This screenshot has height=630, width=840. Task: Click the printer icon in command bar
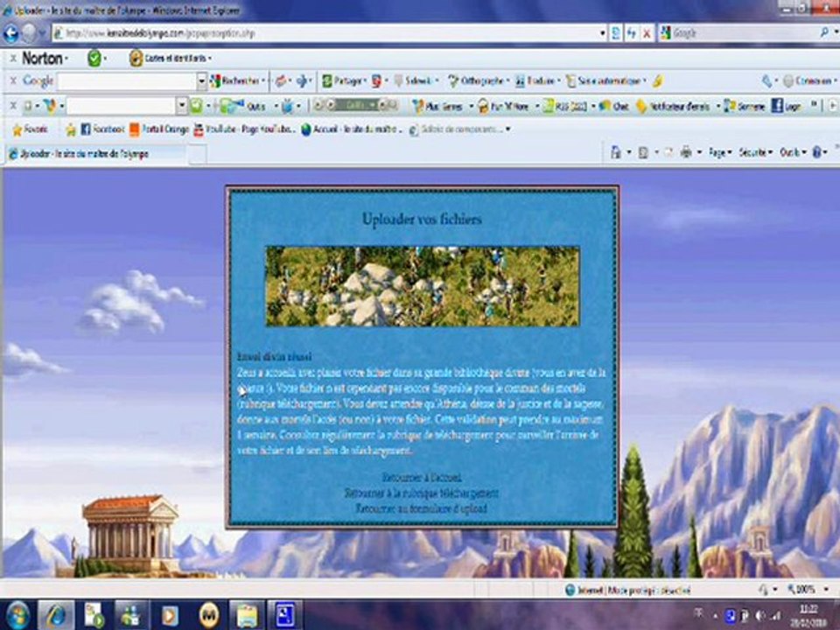click(686, 152)
